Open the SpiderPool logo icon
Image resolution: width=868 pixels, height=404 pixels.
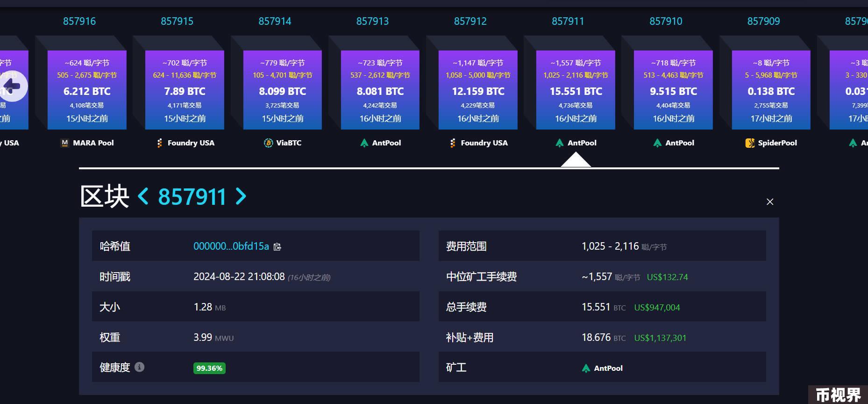pos(750,143)
